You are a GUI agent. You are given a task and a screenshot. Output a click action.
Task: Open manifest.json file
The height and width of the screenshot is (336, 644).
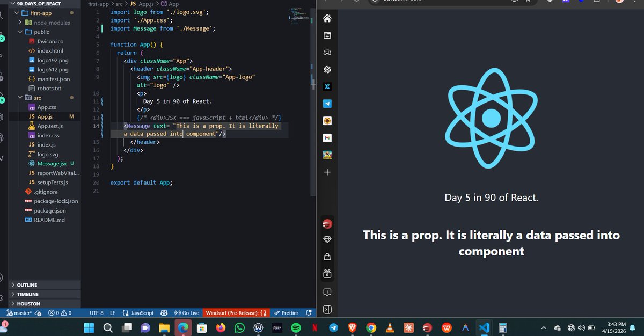53,79
